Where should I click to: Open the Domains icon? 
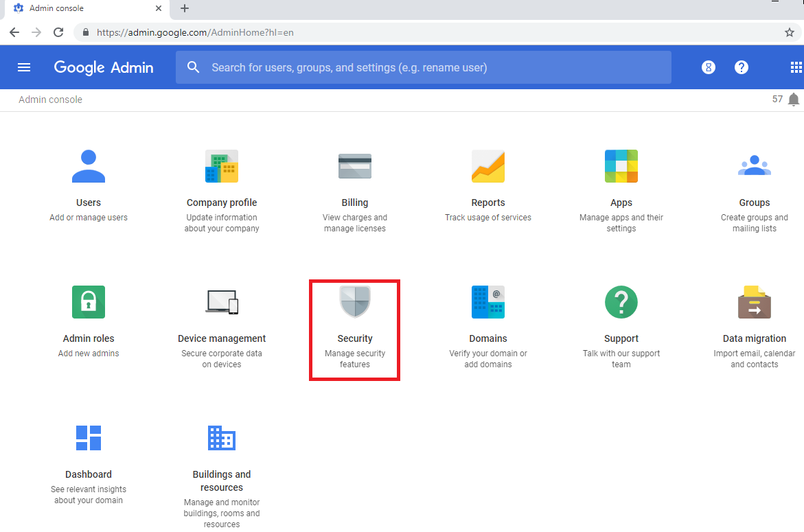pos(488,302)
